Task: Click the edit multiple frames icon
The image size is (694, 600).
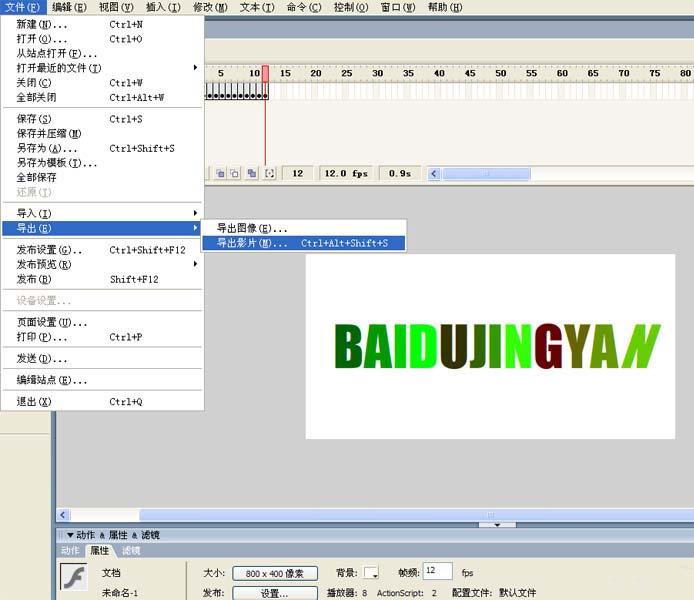Action: click(x=252, y=173)
